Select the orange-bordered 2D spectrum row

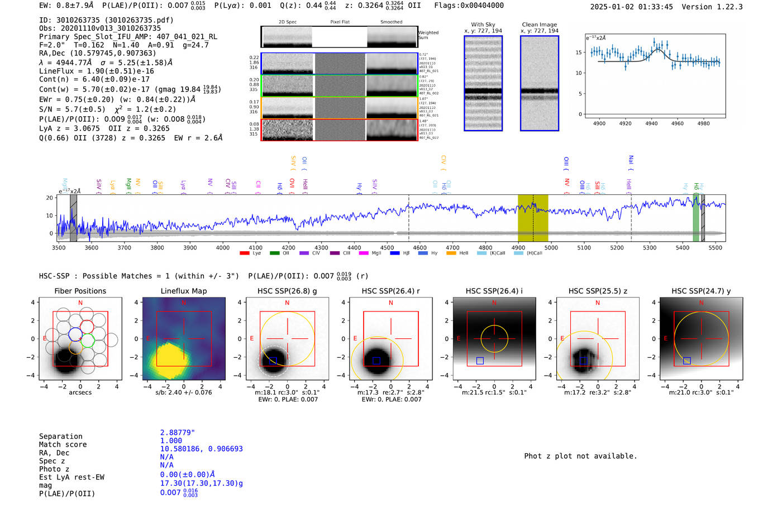click(339, 108)
